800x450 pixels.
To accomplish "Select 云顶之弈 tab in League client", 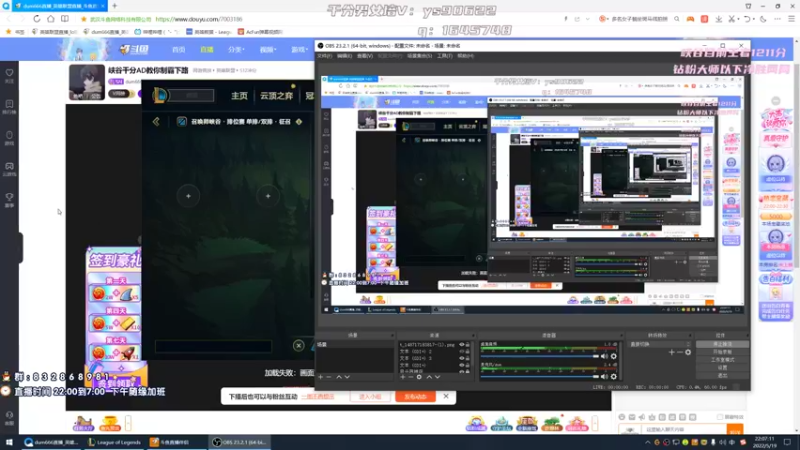I will coord(277,95).
